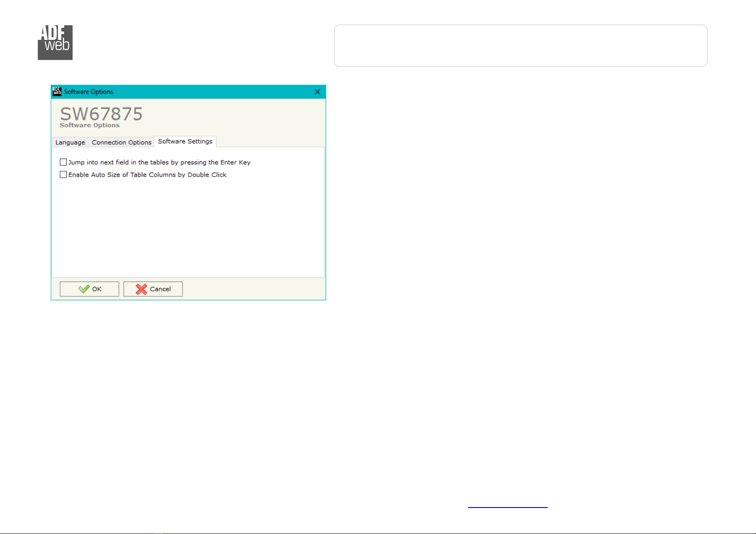Click the SW67875 heading text

click(x=101, y=114)
